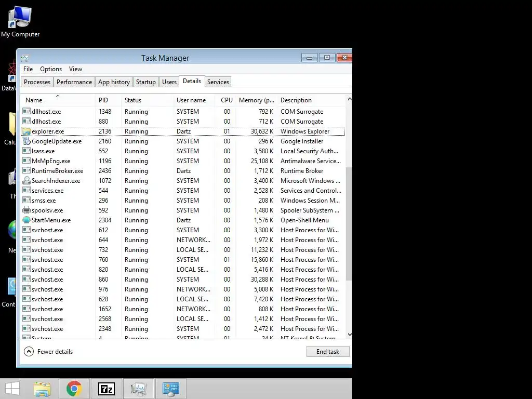Open File Explorer from the taskbar
Screen dimensions: 532x399
click(42, 389)
